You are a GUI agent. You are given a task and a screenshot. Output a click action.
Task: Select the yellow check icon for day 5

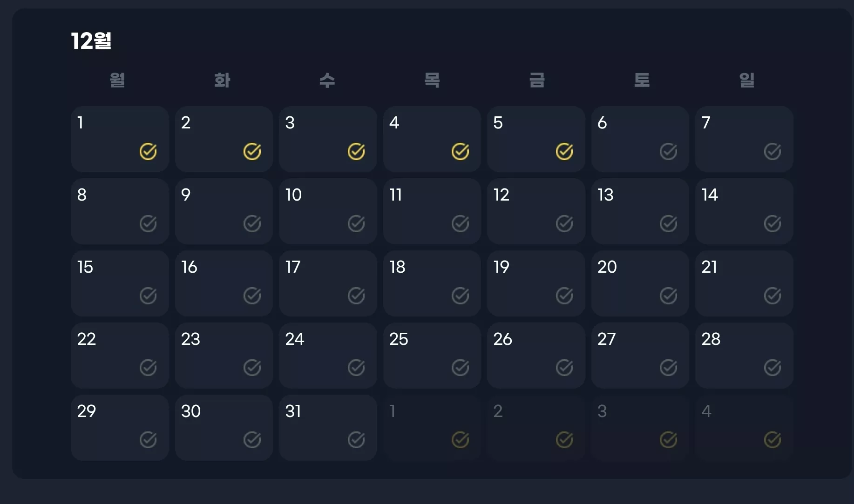pyautogui.click(x=564, y=151)
